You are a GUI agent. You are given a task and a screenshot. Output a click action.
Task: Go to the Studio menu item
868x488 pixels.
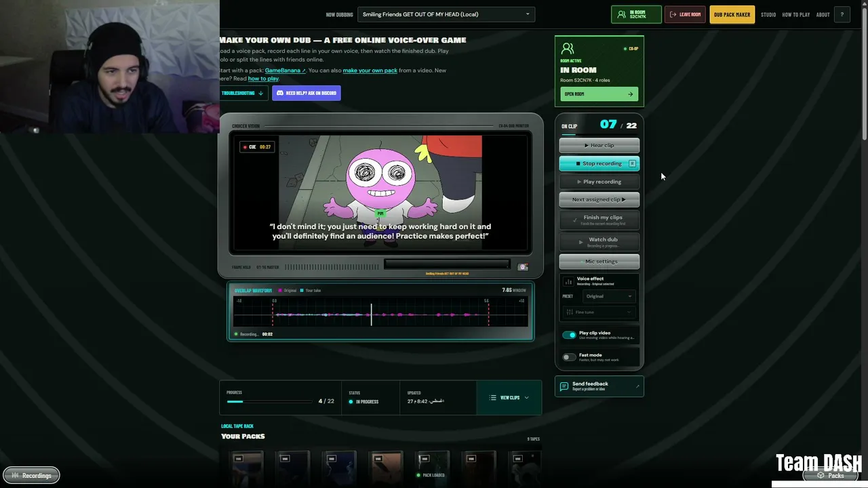[768, 14]
